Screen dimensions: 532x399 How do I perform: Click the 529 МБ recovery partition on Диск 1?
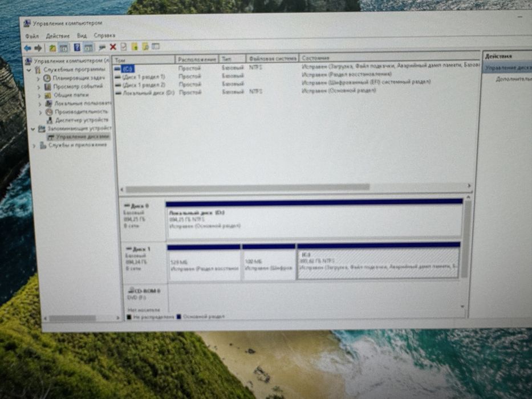point(204,263)
